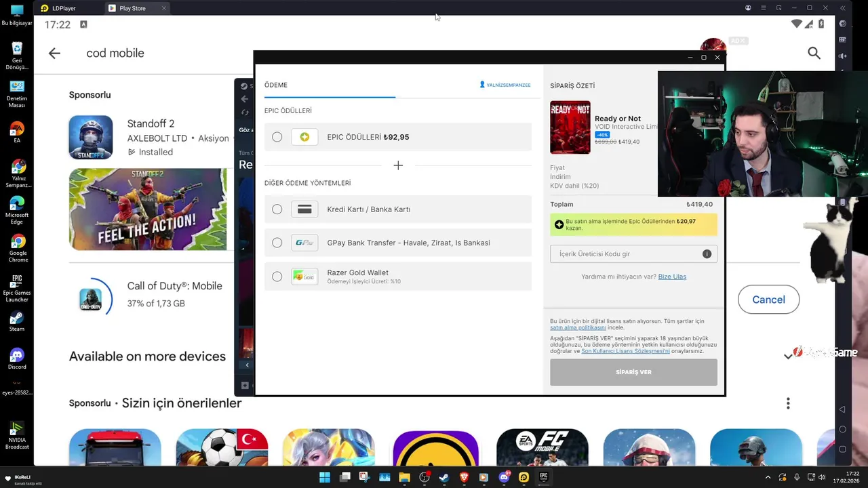Switch to the LDPlayer tab

pyautogui.click(x=64, y=8)
